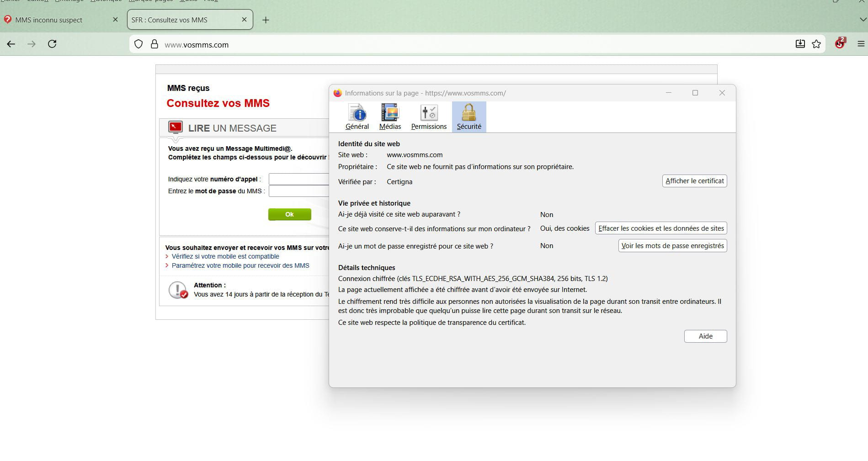Expand the list all tabs chevron
Viewport: 868px width, 461px height.
(863, 20)
